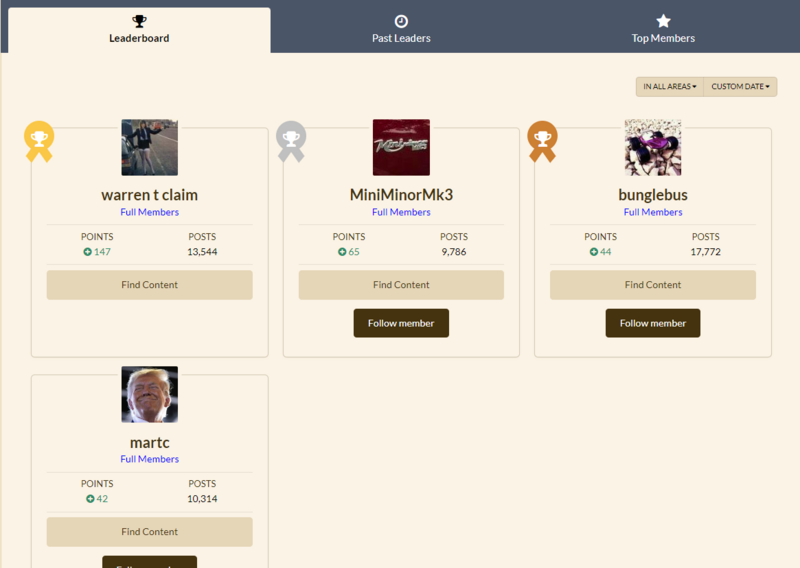This screenshot has width=800, height=568.
Task: Switch to the Past Leaders tab
Action: click(400, 29)
